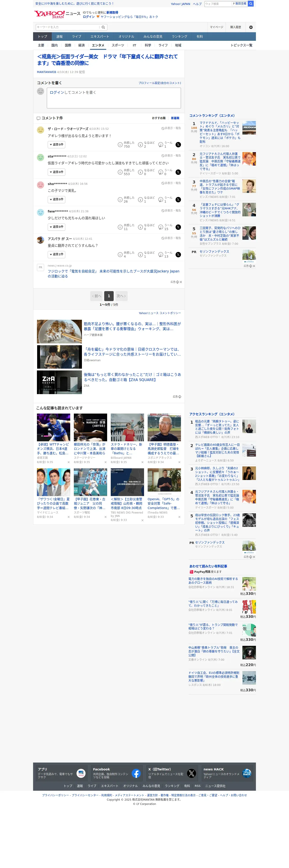Click the キーワードを入力 search field

pyautogui.click(x=68, y=27)
